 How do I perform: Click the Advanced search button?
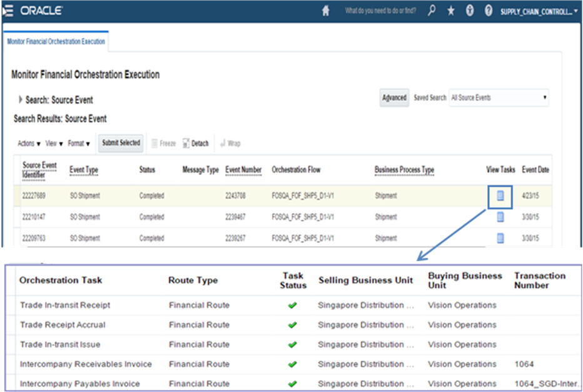(394, 98)
